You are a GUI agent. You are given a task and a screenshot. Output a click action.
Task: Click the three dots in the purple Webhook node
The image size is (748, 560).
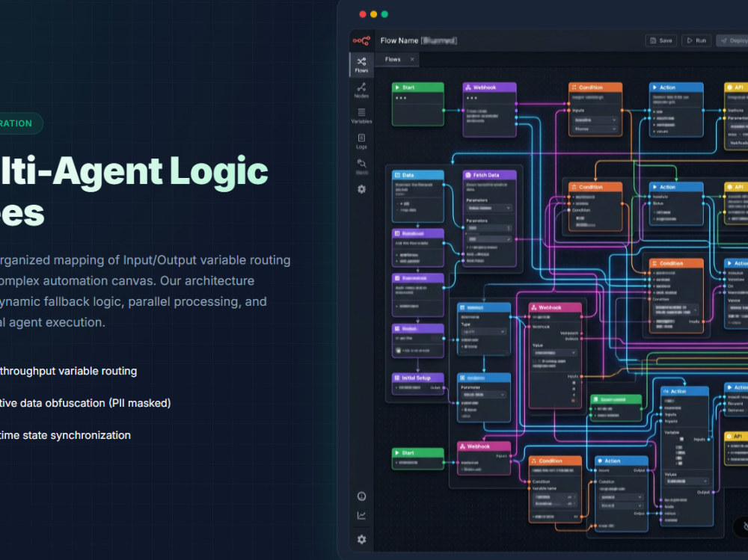point(471,98)
